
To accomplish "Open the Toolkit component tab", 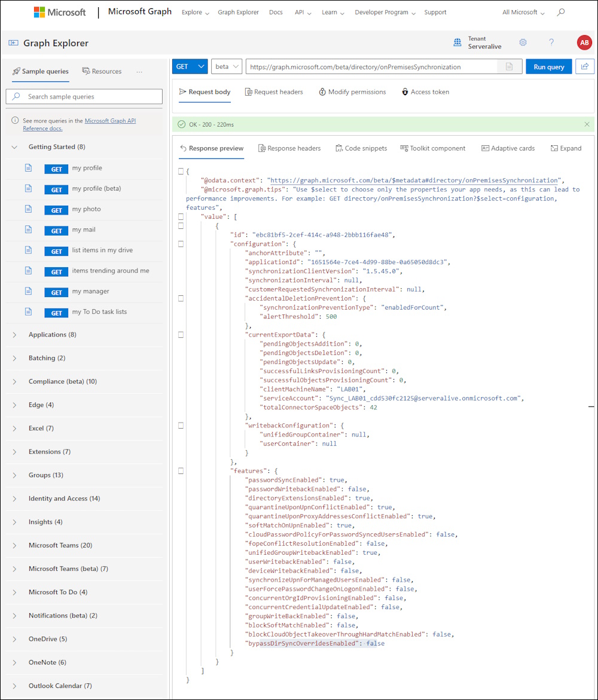I will tap(433, 148).
